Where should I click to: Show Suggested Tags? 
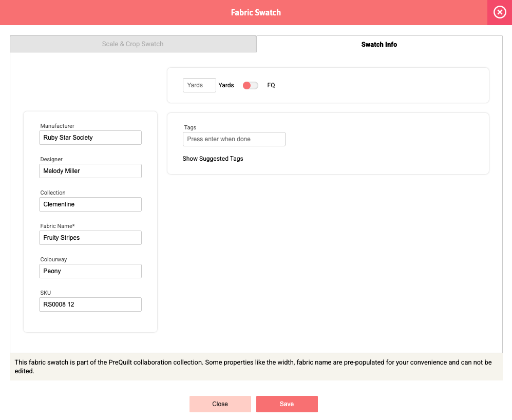click(213, 159)
